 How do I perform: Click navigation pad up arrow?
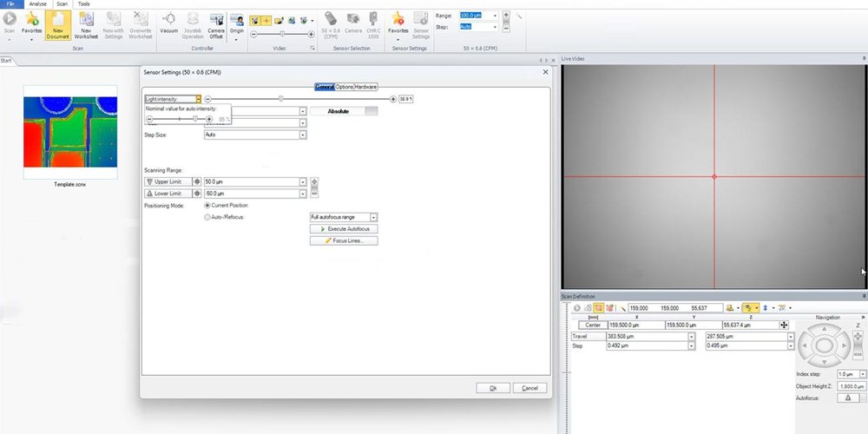825,329
